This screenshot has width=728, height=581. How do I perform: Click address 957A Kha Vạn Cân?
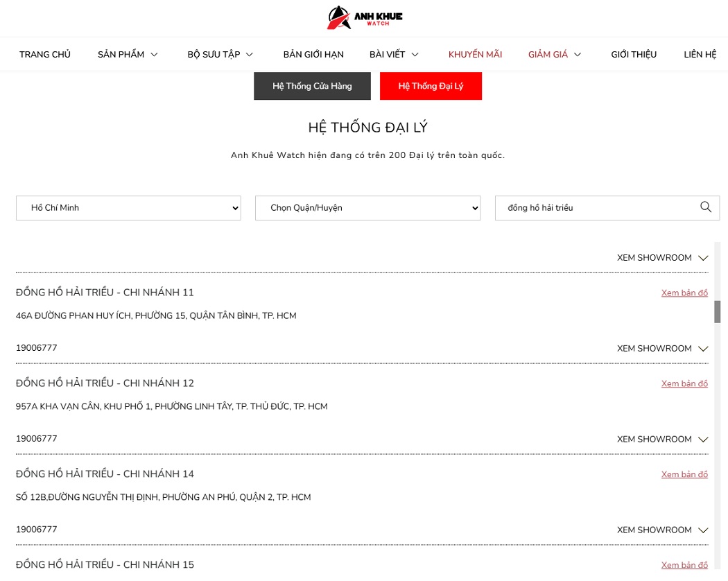(x=172, y=406)
